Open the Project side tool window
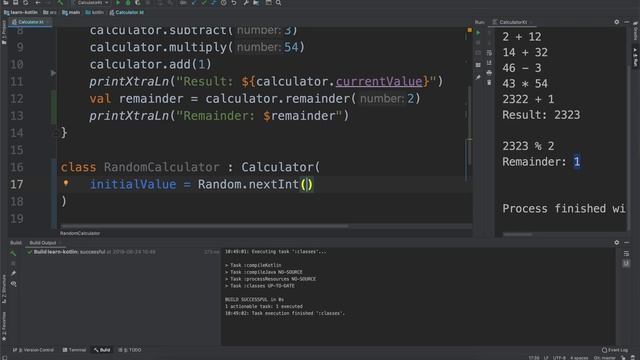Image resolution: width=640 pixels, height=360 pixels. tap(4, 33)
